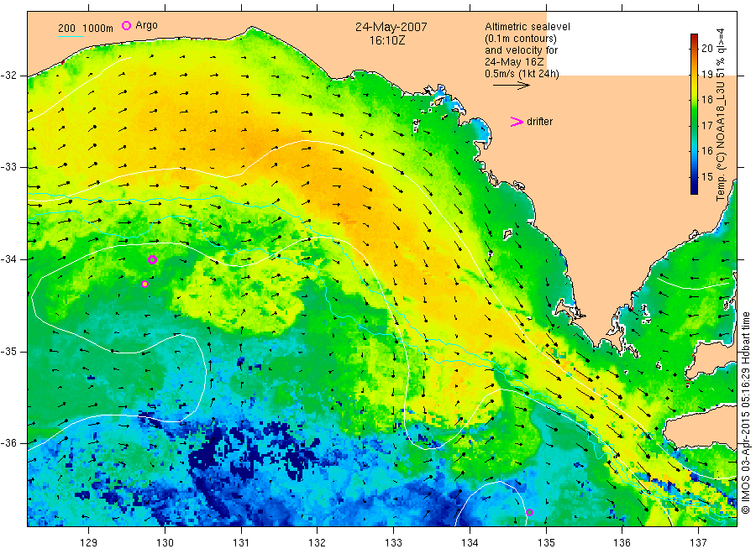Click the colorbar value 15
The height and width of the screenshot is (554, 756).
coord(706,177)
